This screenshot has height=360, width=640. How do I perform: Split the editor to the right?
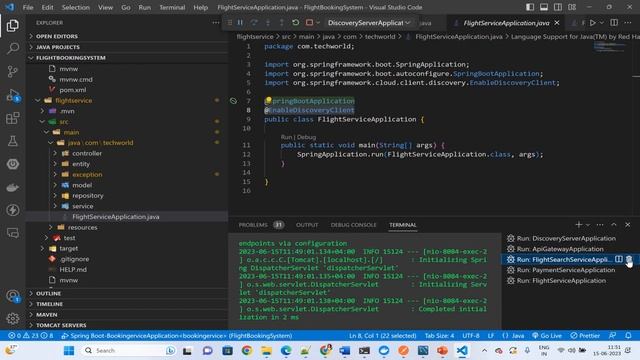tap(614, 23)
